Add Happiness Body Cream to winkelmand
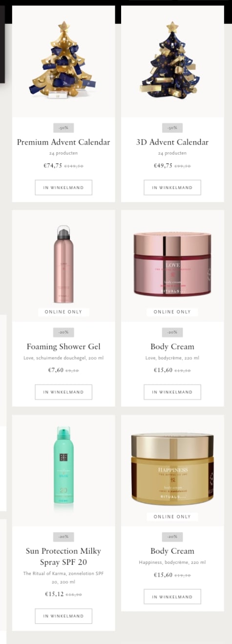232x644 pixels. tap(172, 597)
